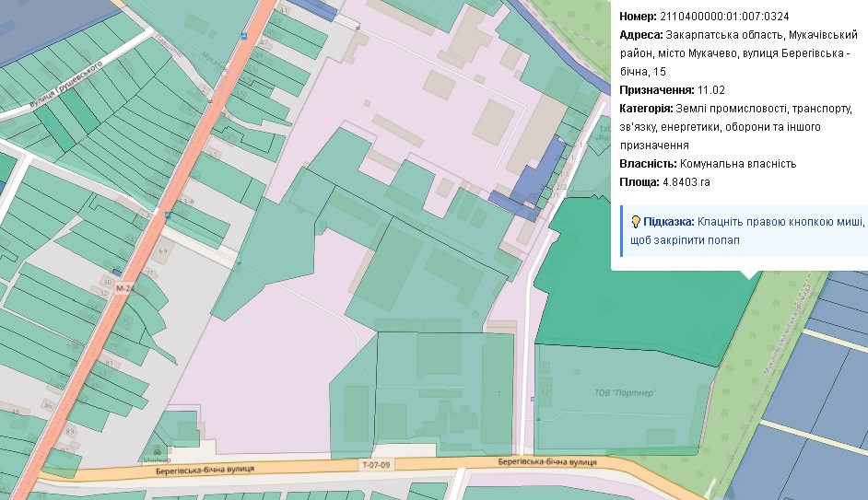Image resolution: width=868 pixels, height=500 pixels.
Task: Click the bus stop icon near house 47
Action: (244, 36)
